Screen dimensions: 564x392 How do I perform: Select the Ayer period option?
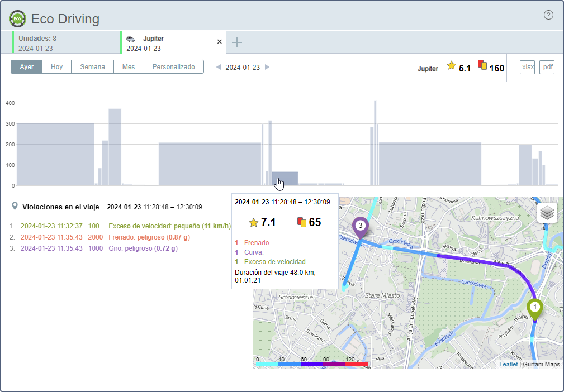pyautogui.click(x=26, y=67)
